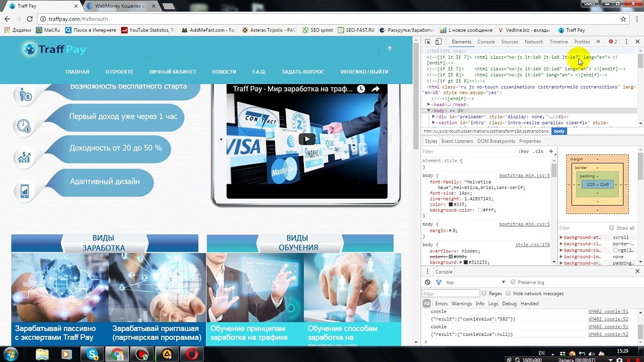644x362 pixels.
Task: Click the console Filter input field
Action: 451,294
